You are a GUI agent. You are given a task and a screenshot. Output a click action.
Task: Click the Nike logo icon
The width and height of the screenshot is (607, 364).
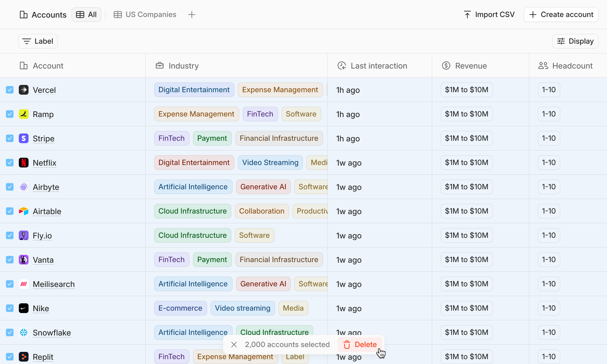[x=24, y=308]
